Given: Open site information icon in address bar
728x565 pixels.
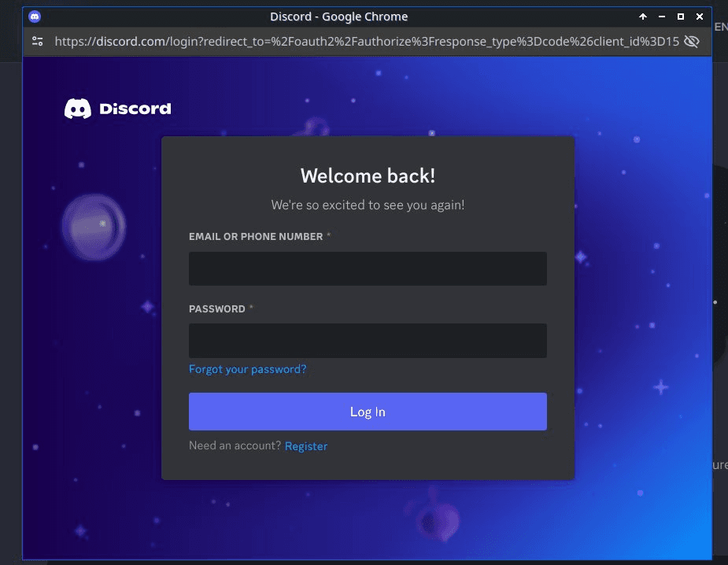Looking at the screenshot, I should (38, 42).
